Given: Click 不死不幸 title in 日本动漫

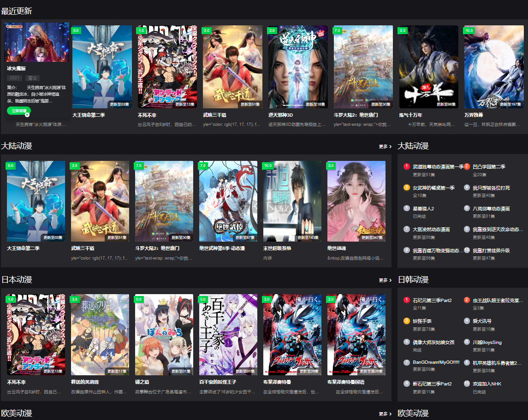Looking at the screenshot, I should [x=17, y=382].
